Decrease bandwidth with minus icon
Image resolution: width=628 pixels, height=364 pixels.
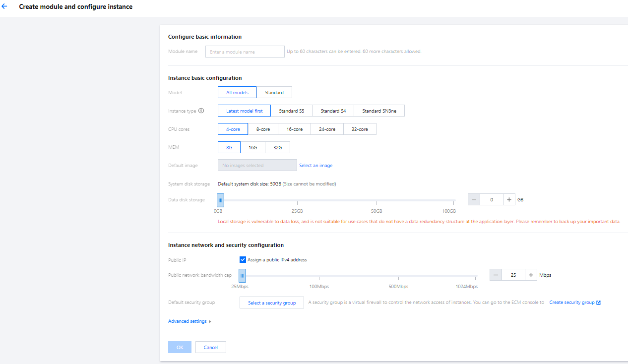496,275
